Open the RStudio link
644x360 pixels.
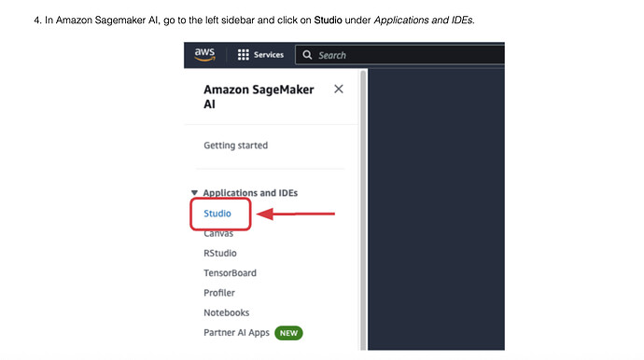click(x=220, y=254)
